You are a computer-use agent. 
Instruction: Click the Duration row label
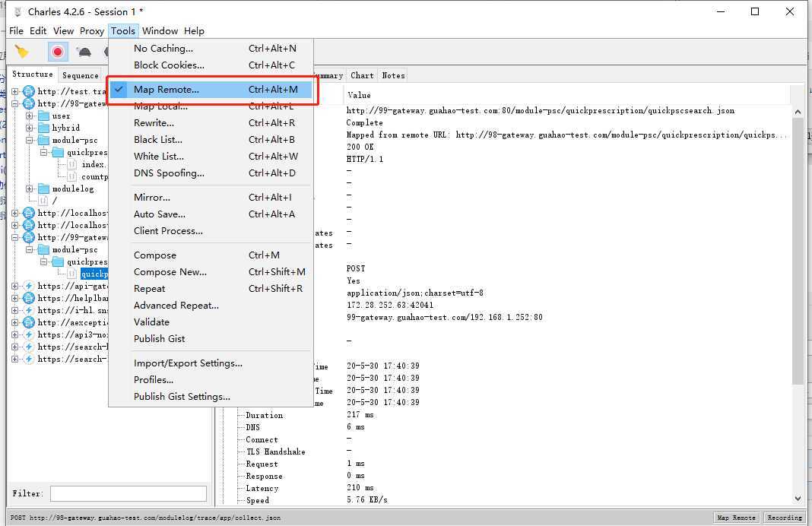point(264,415)
